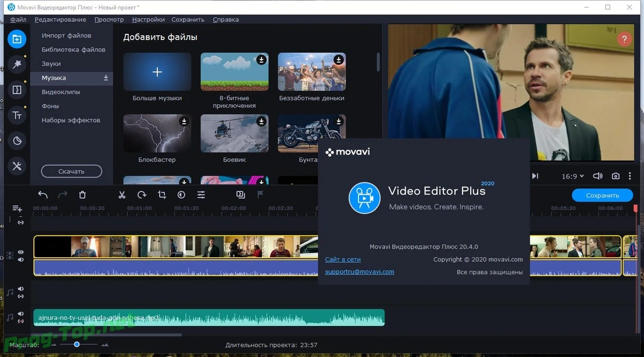The image size is (644, 357).
Task: Toggle player volume speaker
Action: click(598, 176)
